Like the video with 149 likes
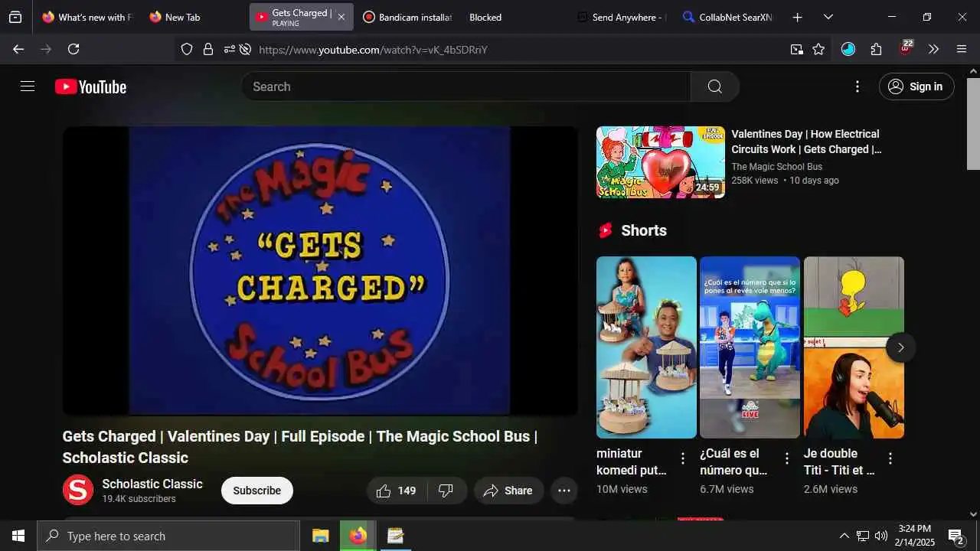Image resolution: width=980 pixels, height=551 pixels. click(x=396, y=491)
